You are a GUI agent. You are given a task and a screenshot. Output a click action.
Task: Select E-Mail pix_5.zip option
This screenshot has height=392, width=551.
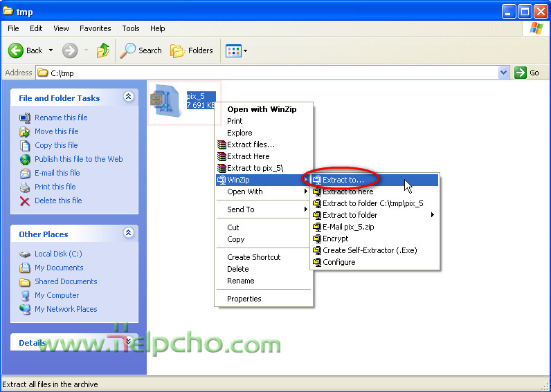pyautogui.click(x=374, y=227)
